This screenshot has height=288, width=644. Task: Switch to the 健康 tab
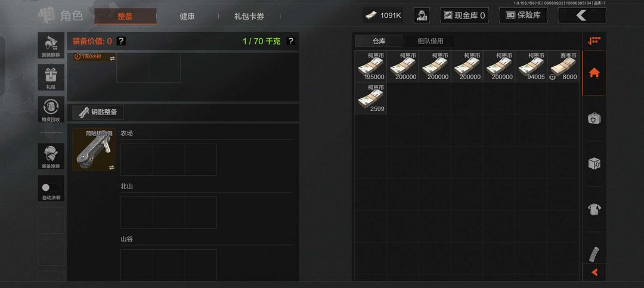coord(187,17)
